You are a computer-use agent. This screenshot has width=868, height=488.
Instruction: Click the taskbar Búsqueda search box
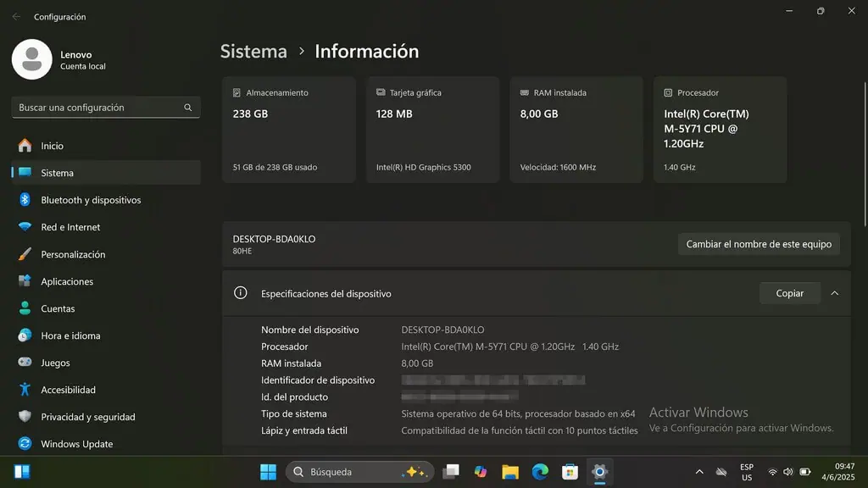click(x=359, y=472)
